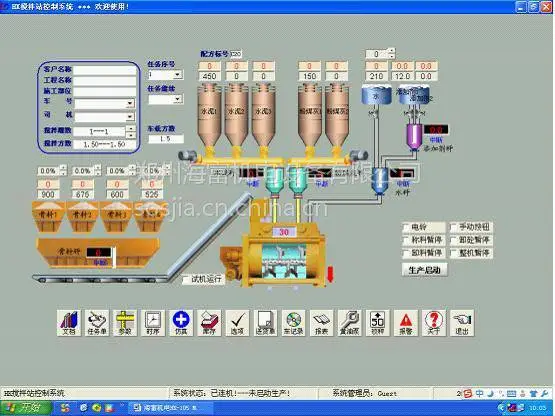Open the 任务单 task sheet icon
Screen dimensions: 555x416
pos(97,323)
